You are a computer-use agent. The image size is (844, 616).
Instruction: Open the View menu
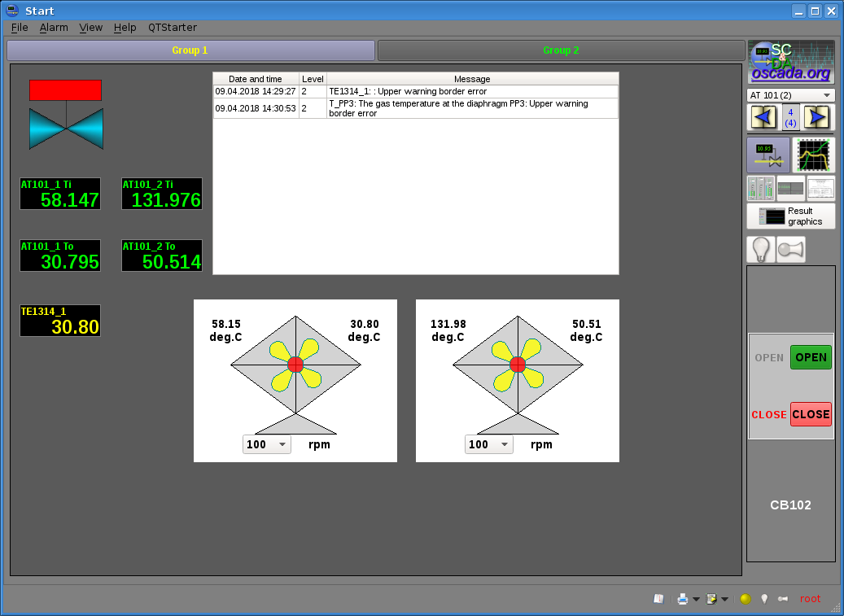click(90, 28)
